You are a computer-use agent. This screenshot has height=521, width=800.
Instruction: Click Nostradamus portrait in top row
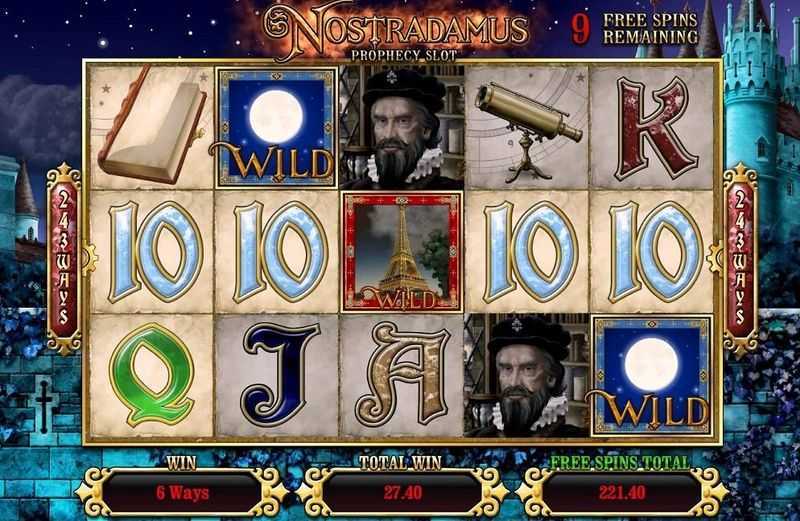pos(402,128)
